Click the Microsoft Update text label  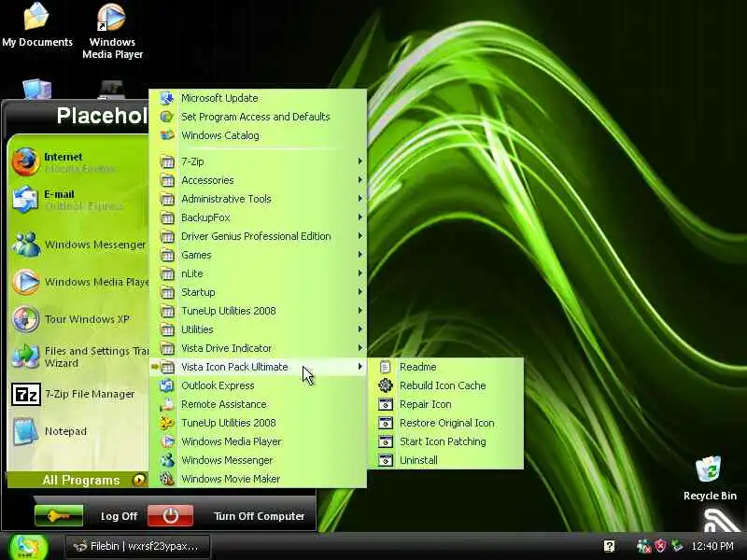(219, 98)
